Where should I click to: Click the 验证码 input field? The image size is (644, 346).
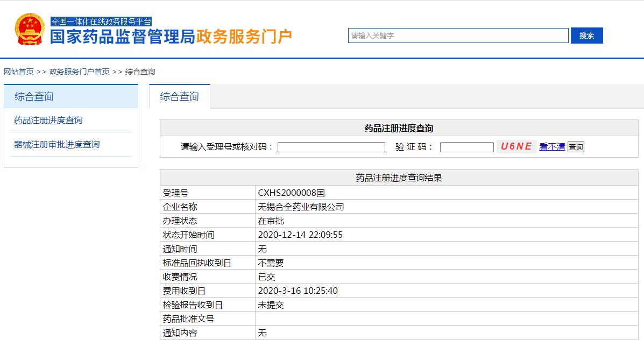pos(466,147)
